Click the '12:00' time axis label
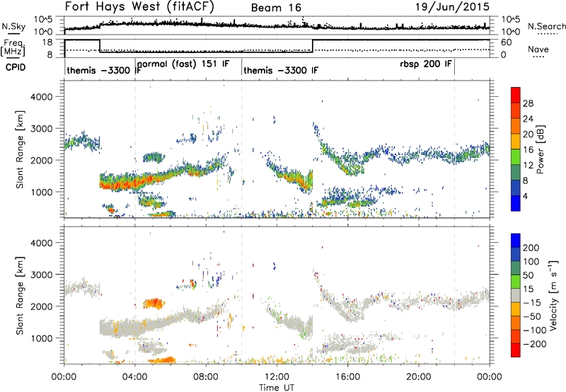The width and height of the screenshot is (566, 392). tap(277, 377)
